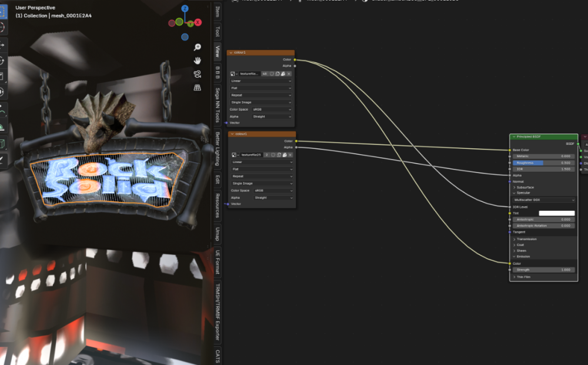Open Linear interpolation dropdown on upper colour1 node
Image resolution: width=588 pixels, height=365 pixels.
click(x=261, y=81)
